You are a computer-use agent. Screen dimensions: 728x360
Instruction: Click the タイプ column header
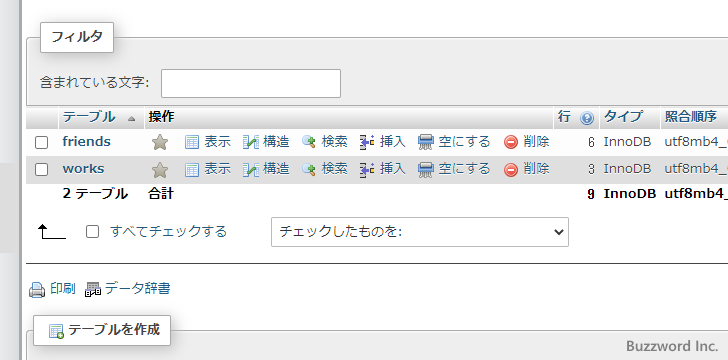tap(623, 117)
